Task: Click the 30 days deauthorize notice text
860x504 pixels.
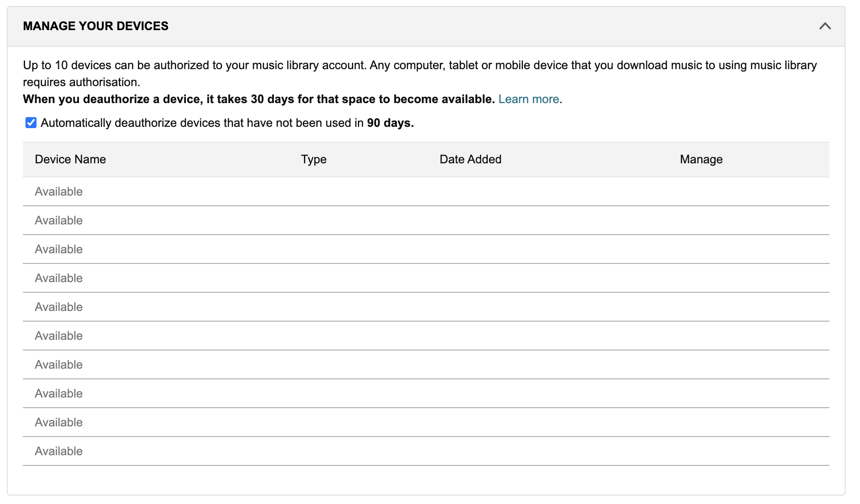Action: 259,99
